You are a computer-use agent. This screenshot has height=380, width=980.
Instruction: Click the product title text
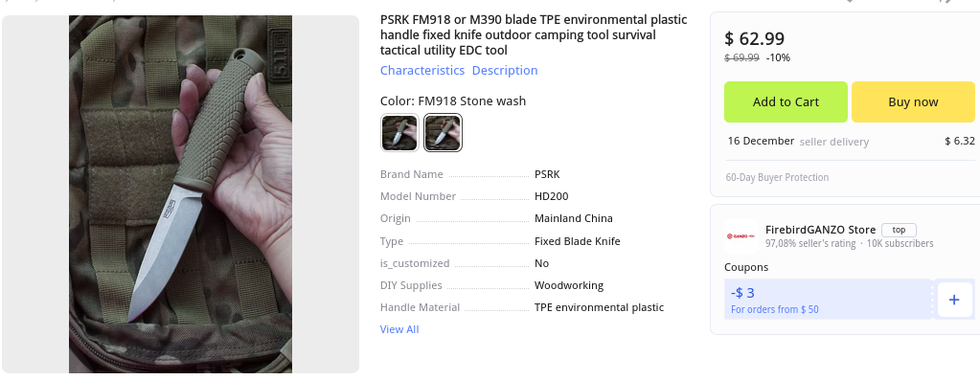(x=534, y=35)
